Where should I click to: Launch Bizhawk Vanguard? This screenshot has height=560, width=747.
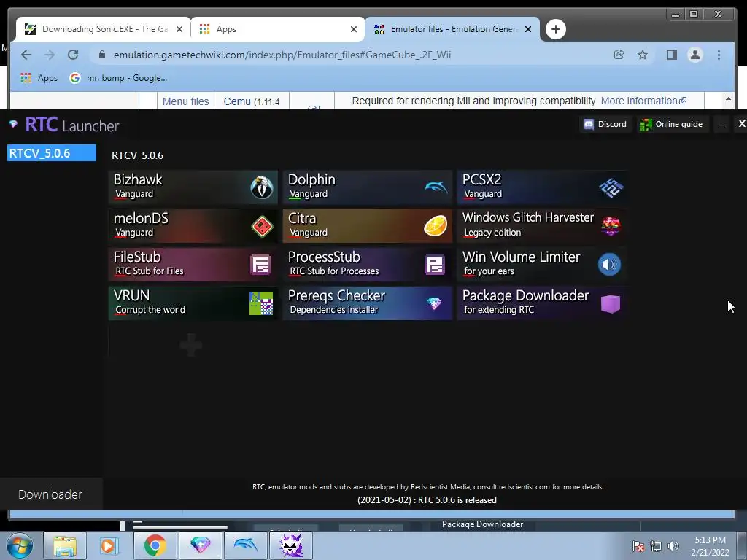click(x=193, y=187)
